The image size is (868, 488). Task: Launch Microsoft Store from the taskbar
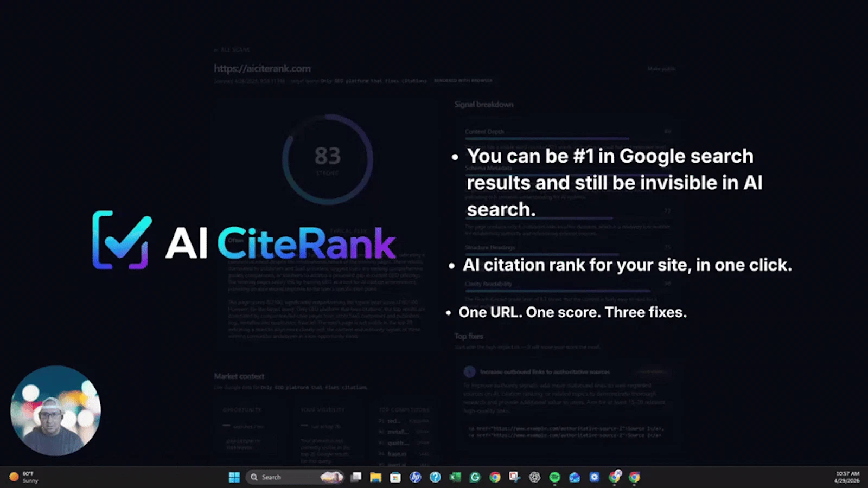[x=395, y=477]
